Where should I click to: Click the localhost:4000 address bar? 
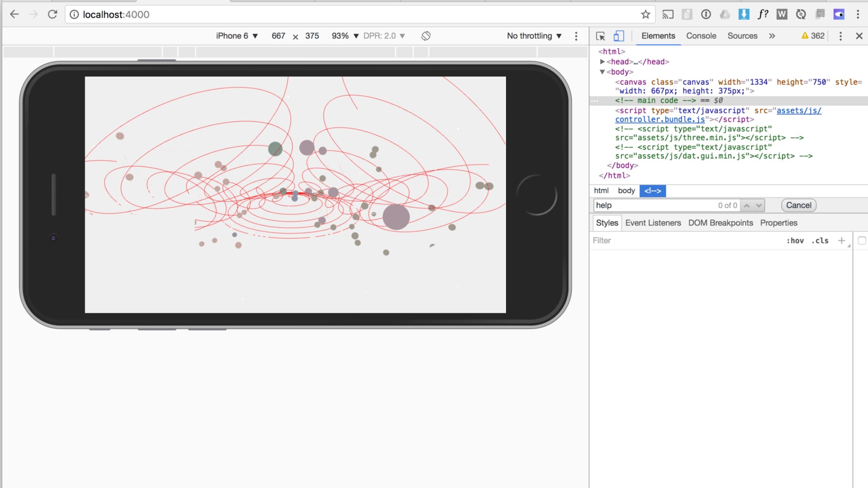(355, 14)
